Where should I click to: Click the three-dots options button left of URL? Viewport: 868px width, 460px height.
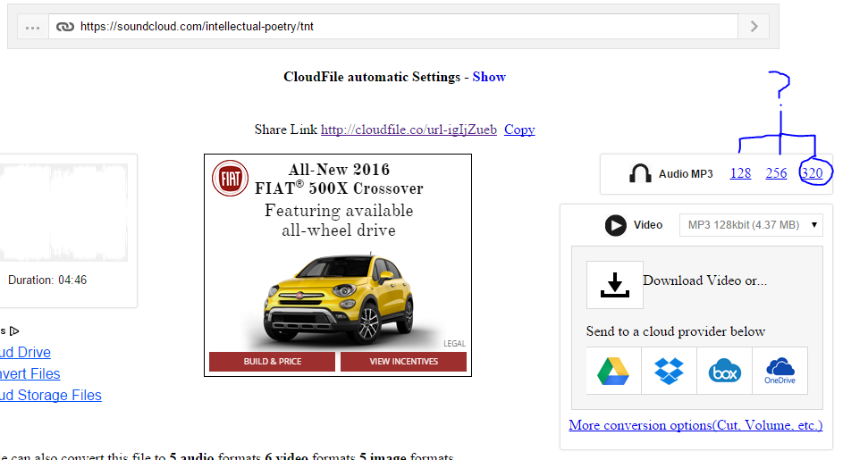33,27
